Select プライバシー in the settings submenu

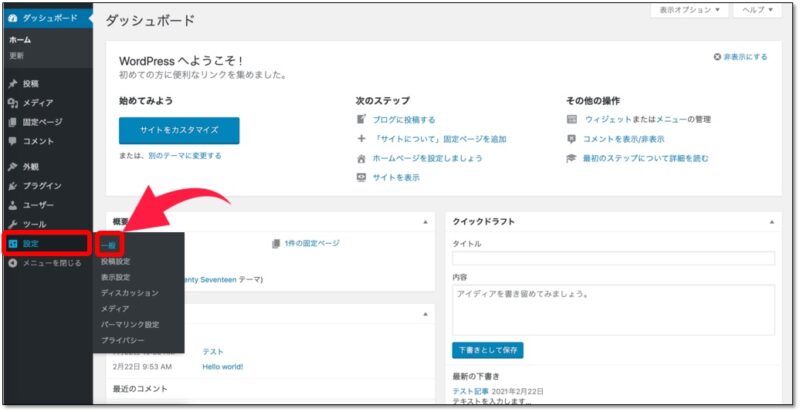tap(122, 340)
